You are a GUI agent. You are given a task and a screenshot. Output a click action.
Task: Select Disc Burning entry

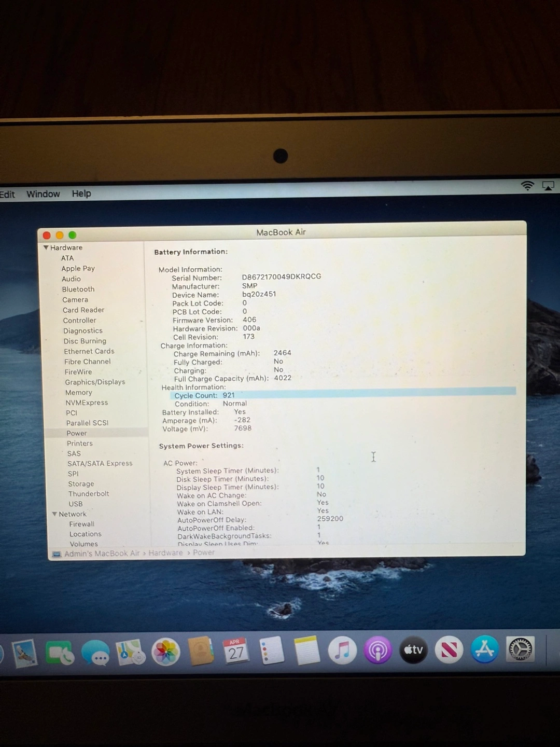click(85, 341)
